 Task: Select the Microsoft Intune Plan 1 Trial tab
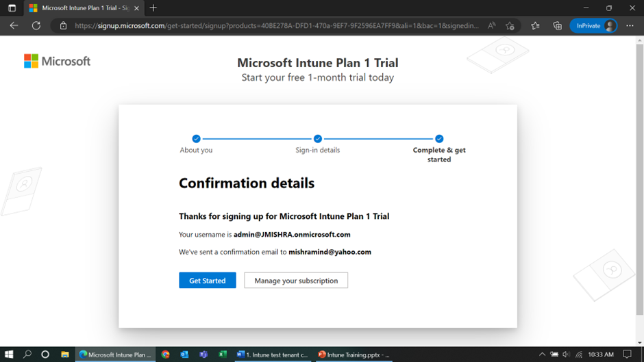point(84,8)
